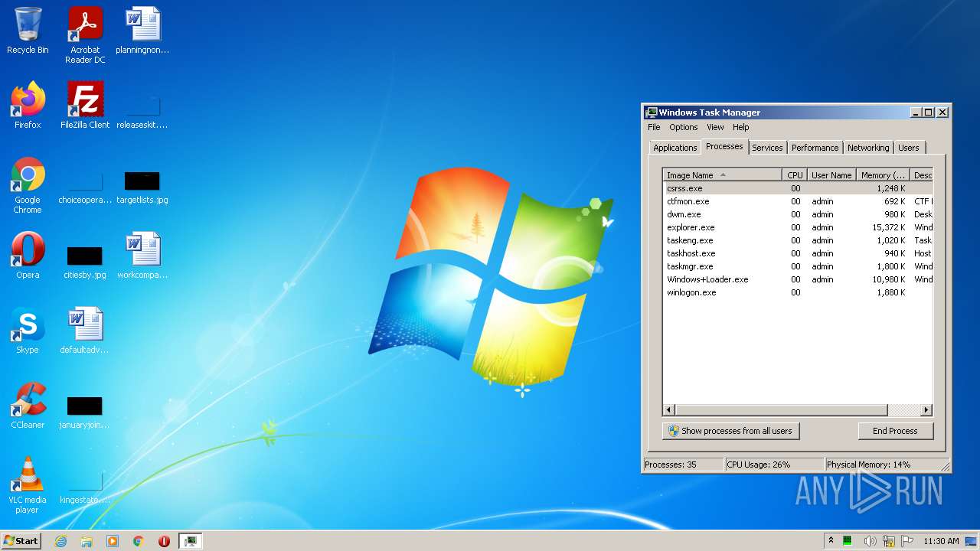Click the taskbar clock showing 11:30 AM
The height and width of the screenshot is (551, 980).
941,541
